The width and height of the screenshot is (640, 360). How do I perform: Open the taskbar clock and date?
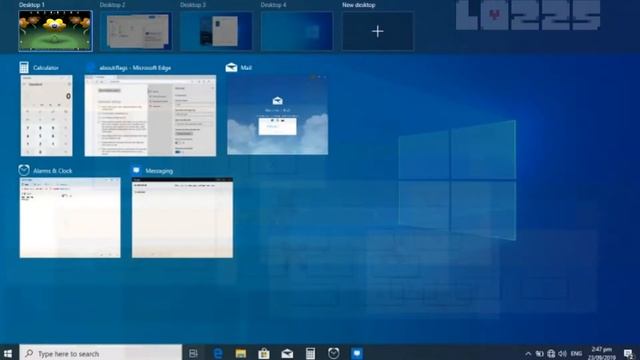(602, 353)
